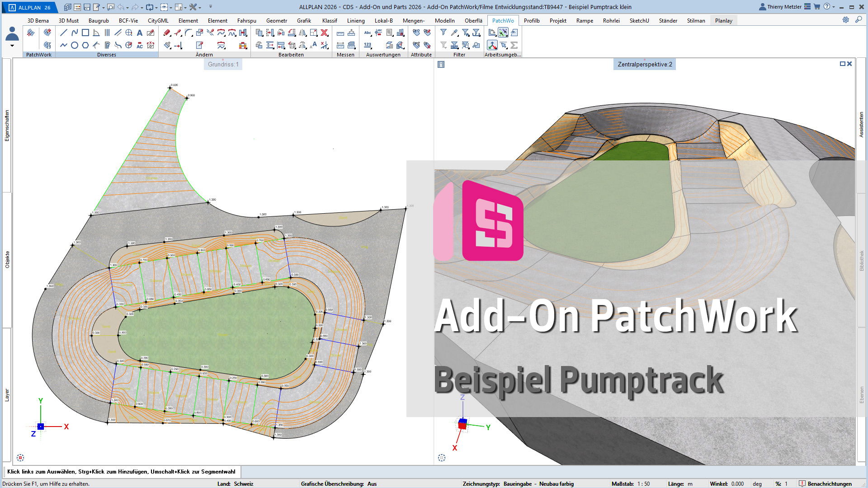Click the measure length ruler icon
Viewport: 868px width, 488px height.
(340, 33)
